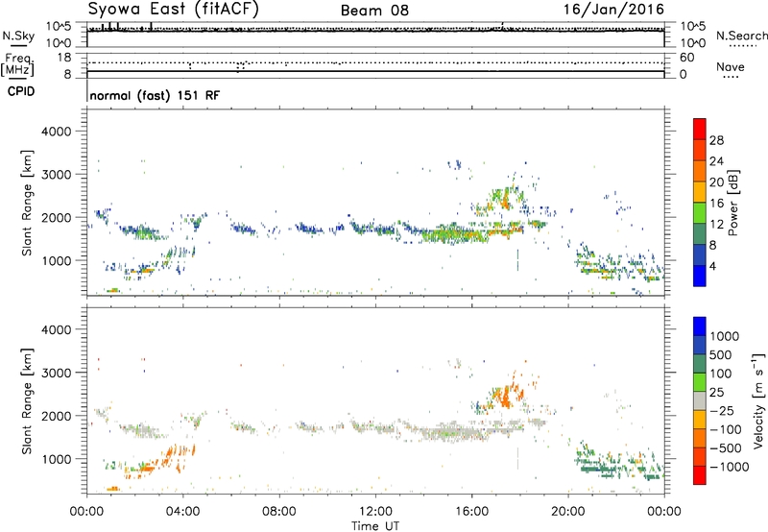
Task: Click the "08:00" time tick label
Action: coord(279,512)
